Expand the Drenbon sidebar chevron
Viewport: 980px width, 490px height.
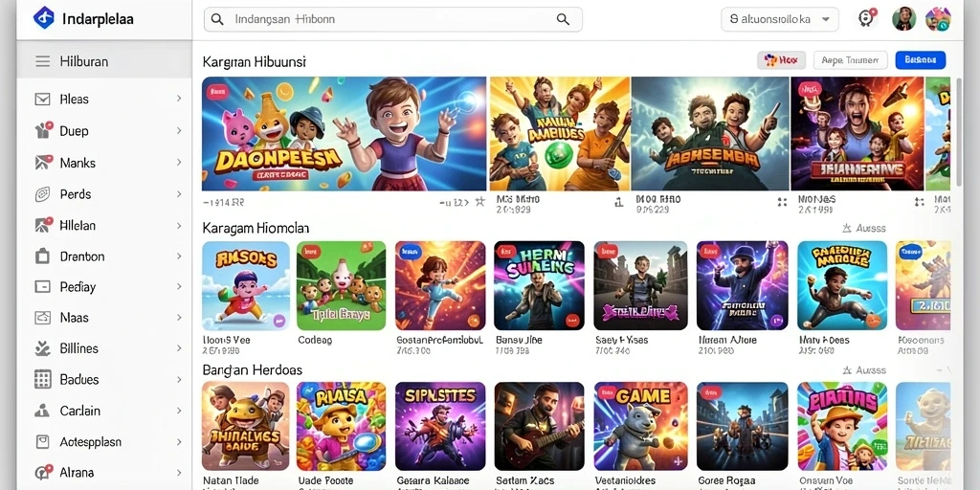point(179,256)
